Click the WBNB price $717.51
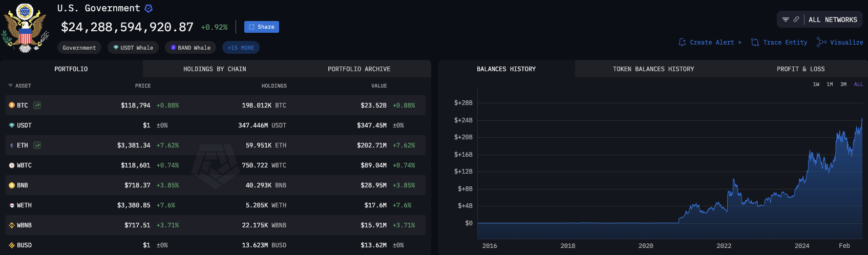Image resolution: width=868 pixels, height=255 pixels. coord(137,225)
